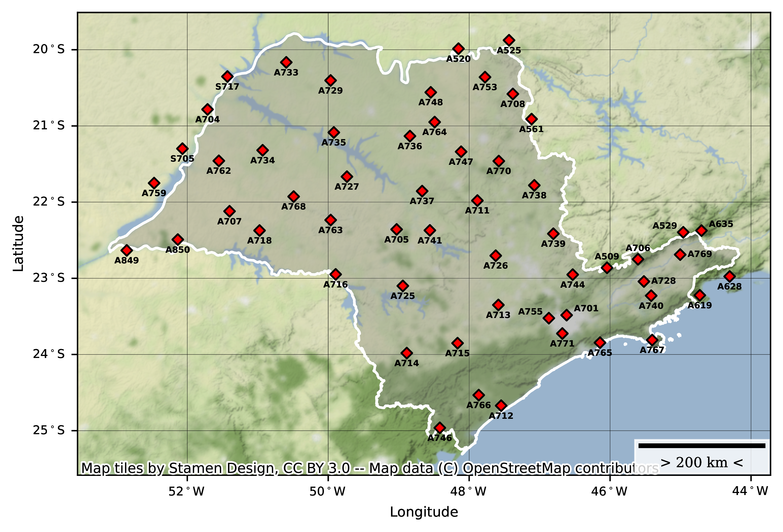Click the 48°W longitude tick label
Screen dimensions: 783x532
pyautogui.click(x=469, y=492)
